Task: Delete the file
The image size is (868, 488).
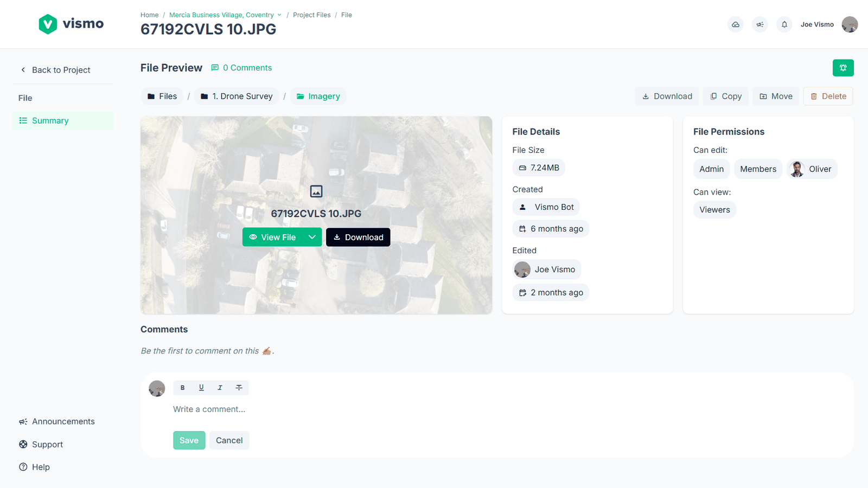Action: 828,96
